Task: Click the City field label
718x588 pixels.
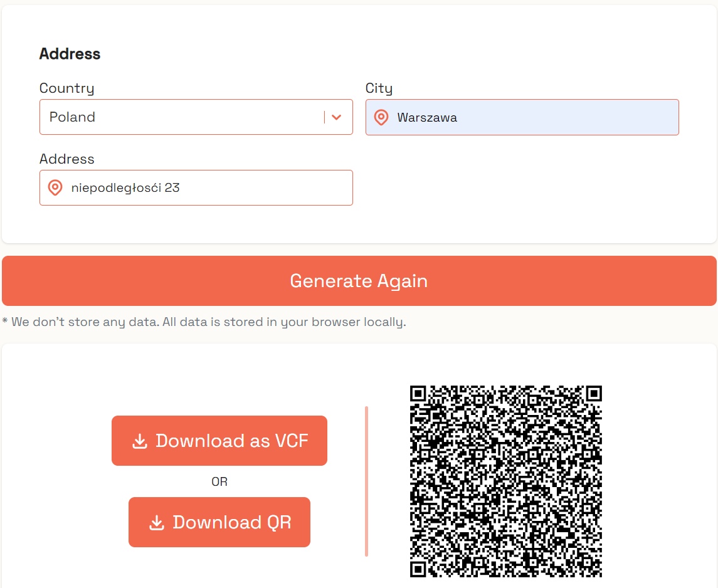Action: coord(379,88)
